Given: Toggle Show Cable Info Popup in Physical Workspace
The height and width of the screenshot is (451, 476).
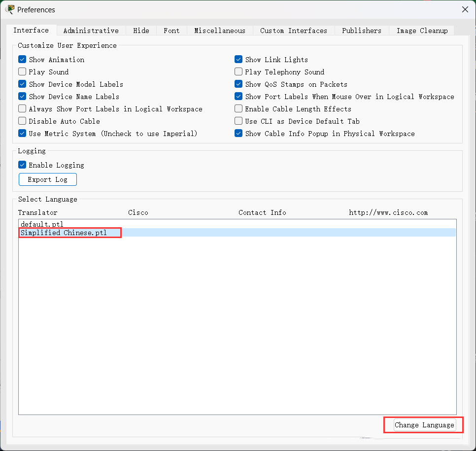Looking at the screenshot, I should click(238, 133).
